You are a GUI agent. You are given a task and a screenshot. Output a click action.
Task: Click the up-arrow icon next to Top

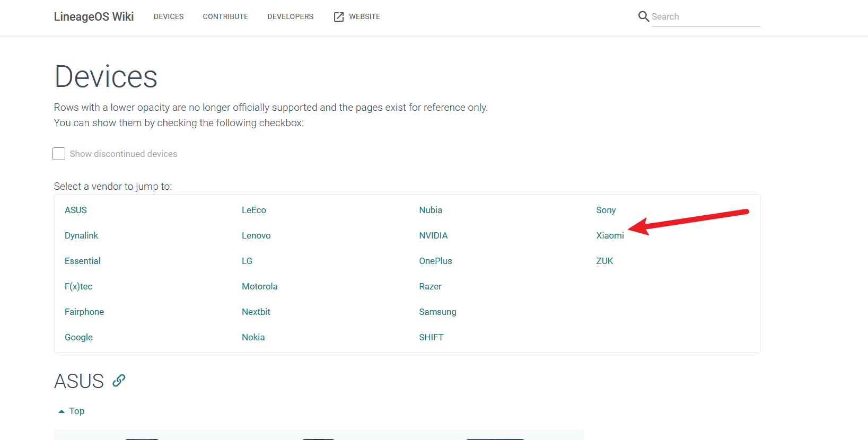62,411
